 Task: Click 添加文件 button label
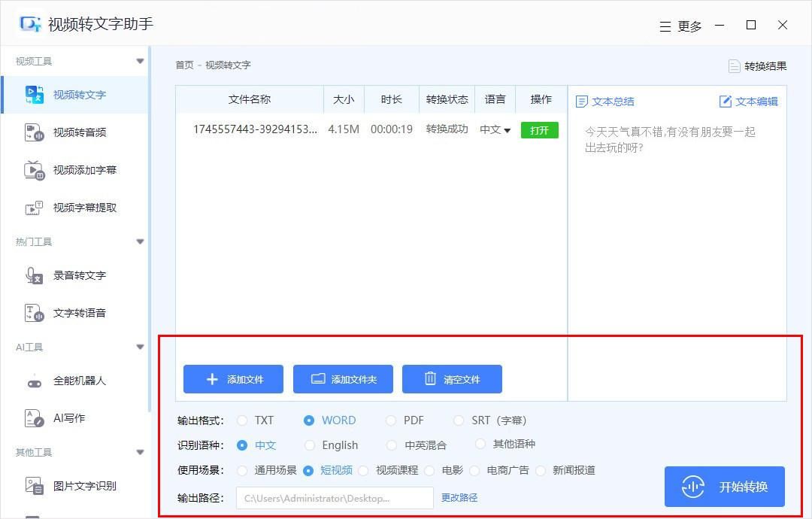(245, 380)
